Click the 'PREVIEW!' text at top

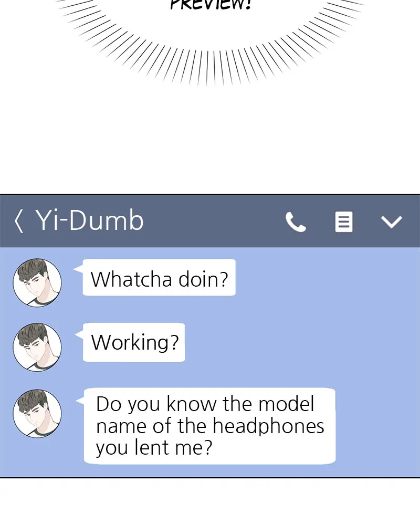pos(211,5)
